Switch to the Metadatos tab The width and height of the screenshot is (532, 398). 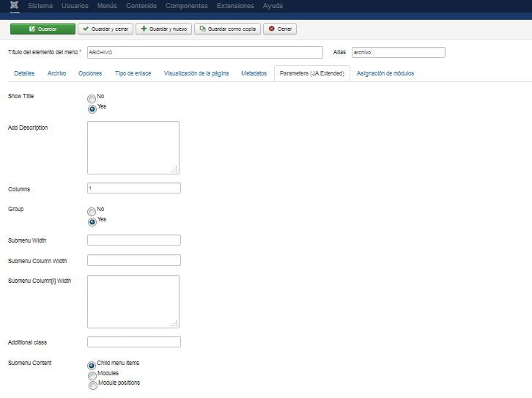click(x=254, y=73)
